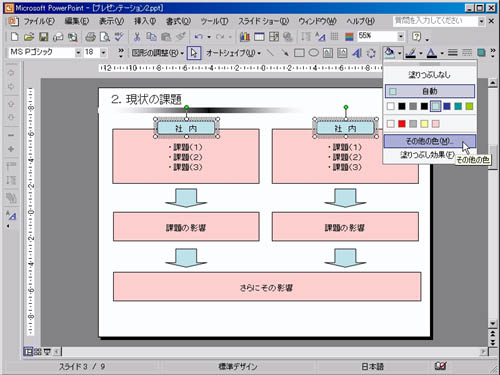
Task: Open Print Preview icon
Action: coord(105,37)
